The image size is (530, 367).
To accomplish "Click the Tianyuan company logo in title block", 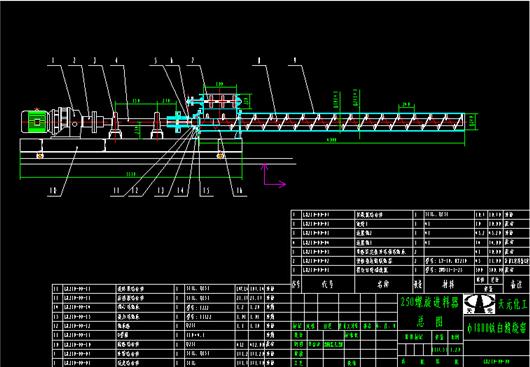I will tap(479, 304).
